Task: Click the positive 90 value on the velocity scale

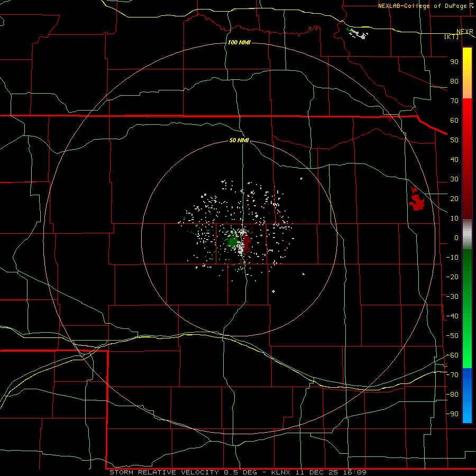Action: (x=454, y=62)
